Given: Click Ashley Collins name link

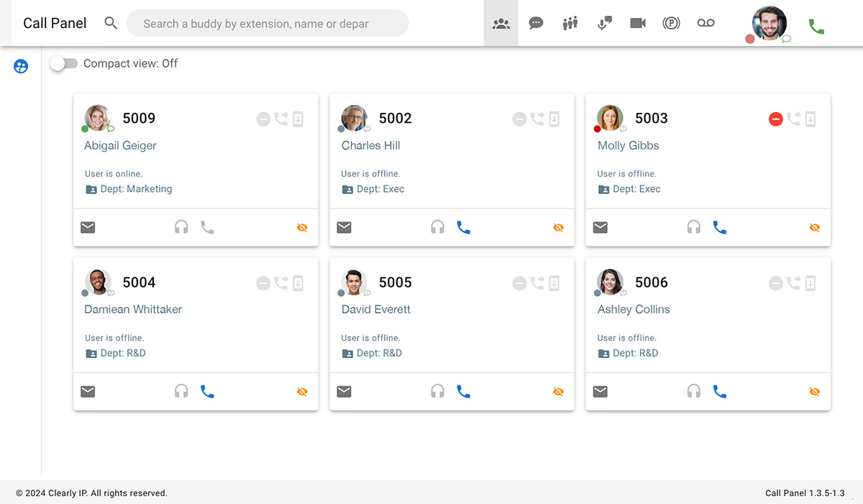Looking at the screenshot, I should pos(633,309).
